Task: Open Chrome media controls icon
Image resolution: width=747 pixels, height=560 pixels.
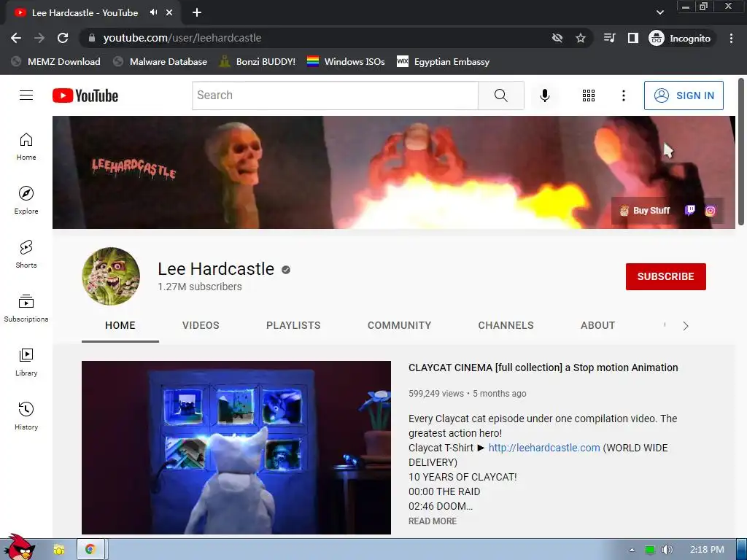Action: [x=609, y=38]
